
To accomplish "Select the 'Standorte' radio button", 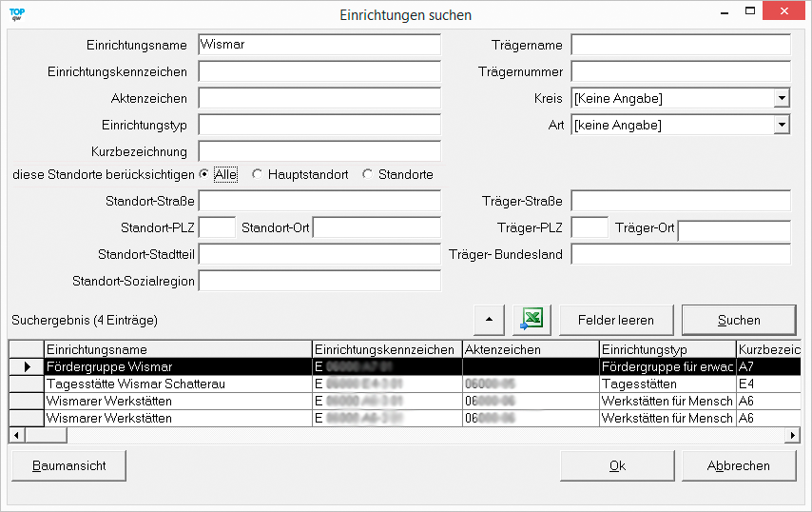I will (367, 174).
